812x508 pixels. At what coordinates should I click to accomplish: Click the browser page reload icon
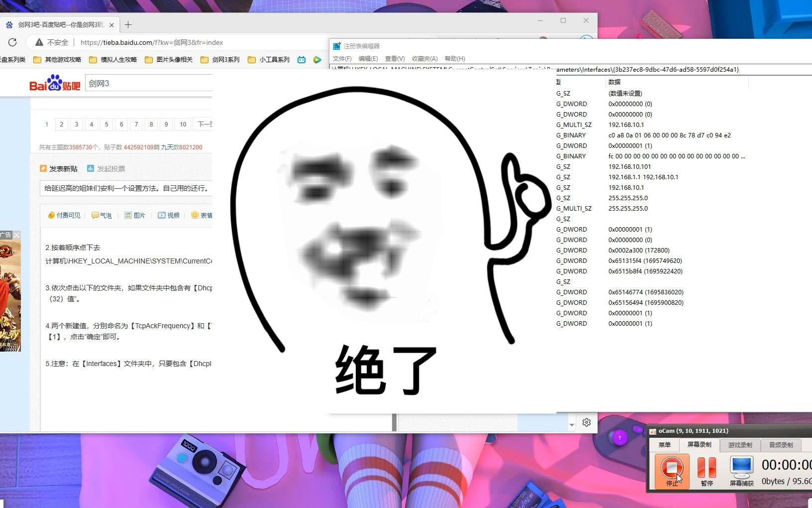(x=12, y=42)
